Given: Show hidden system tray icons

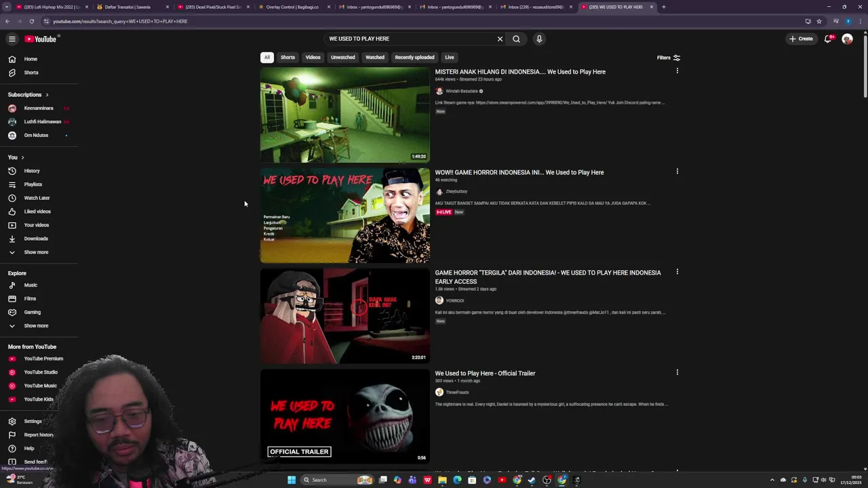Looking at the screenshot, I should 772,480.
